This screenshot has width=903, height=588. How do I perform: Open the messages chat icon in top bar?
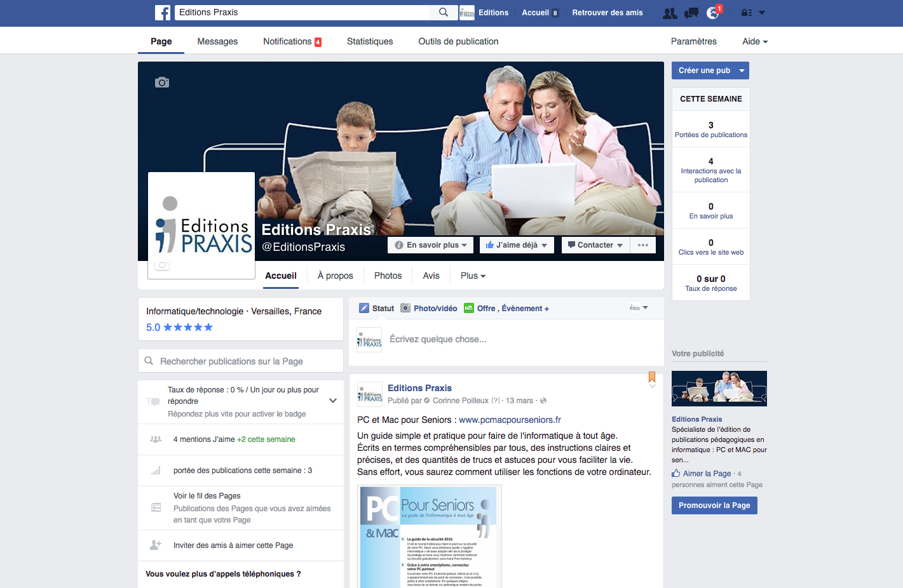tap(691, 13)
